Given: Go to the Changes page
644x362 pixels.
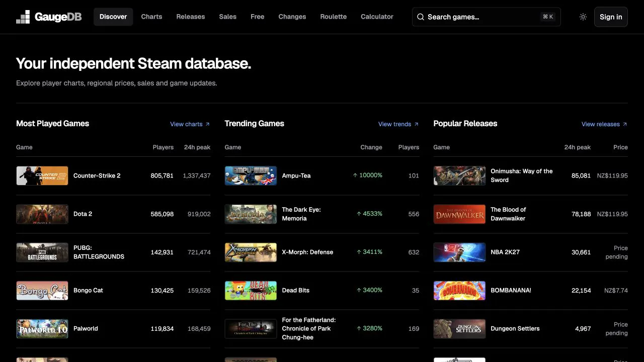Looking at the screenshot, I should pos(292,17).
